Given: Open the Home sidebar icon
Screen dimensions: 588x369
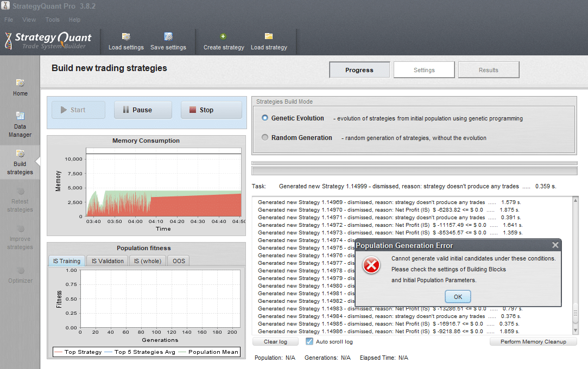Looking at the screenshot, I should [20, 83].
